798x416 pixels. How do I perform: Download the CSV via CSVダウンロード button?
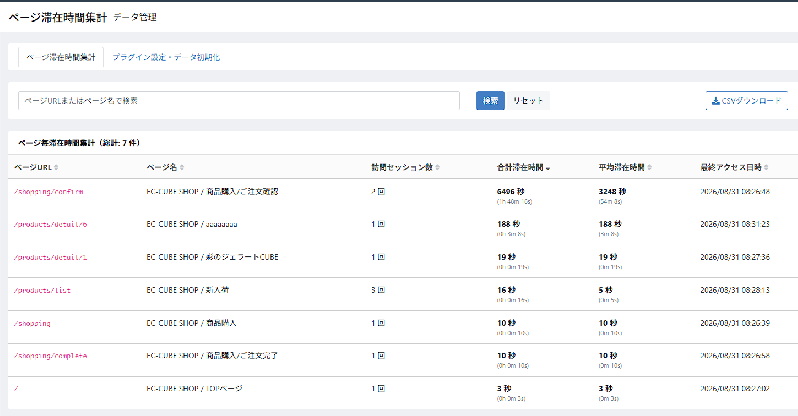(747, 101)
